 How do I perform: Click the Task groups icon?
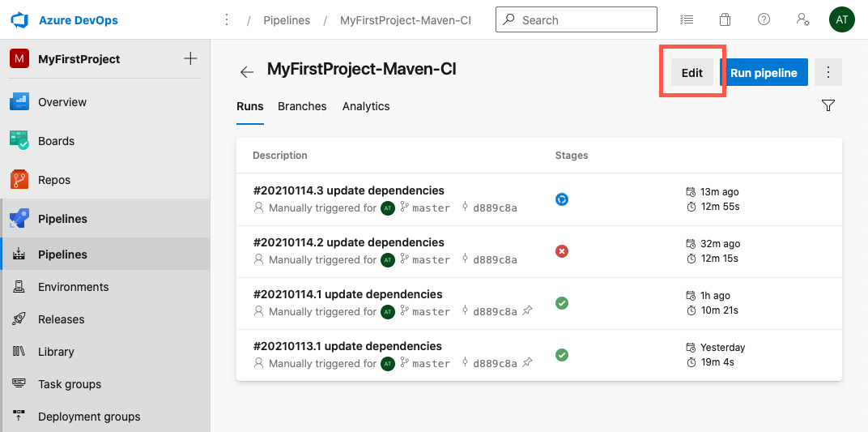click(x=19, y=383)
